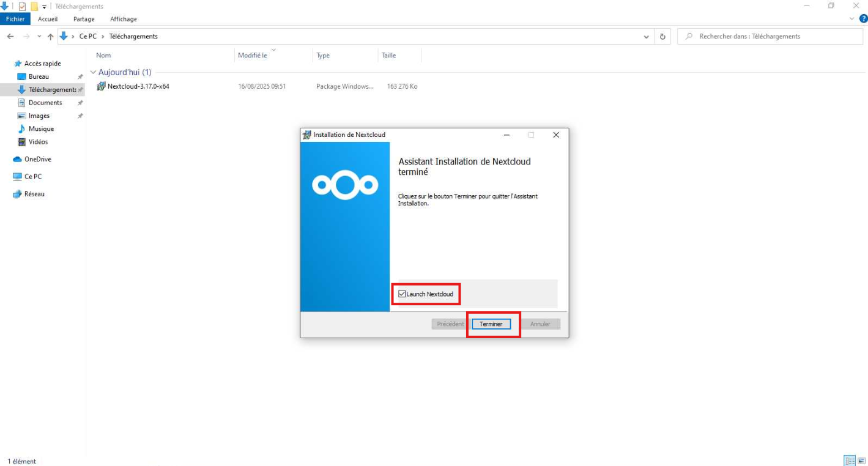Open Documents in the sidebar

coord(45,103)
